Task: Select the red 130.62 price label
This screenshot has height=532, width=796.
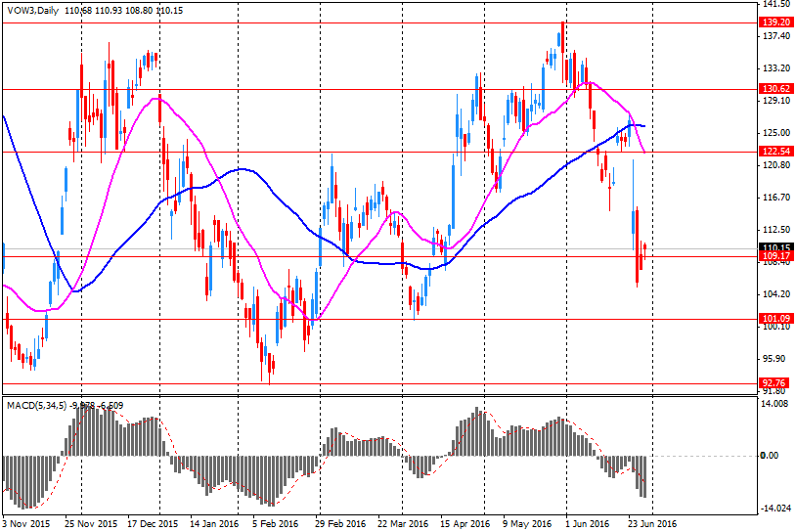Action: (776, 89)
